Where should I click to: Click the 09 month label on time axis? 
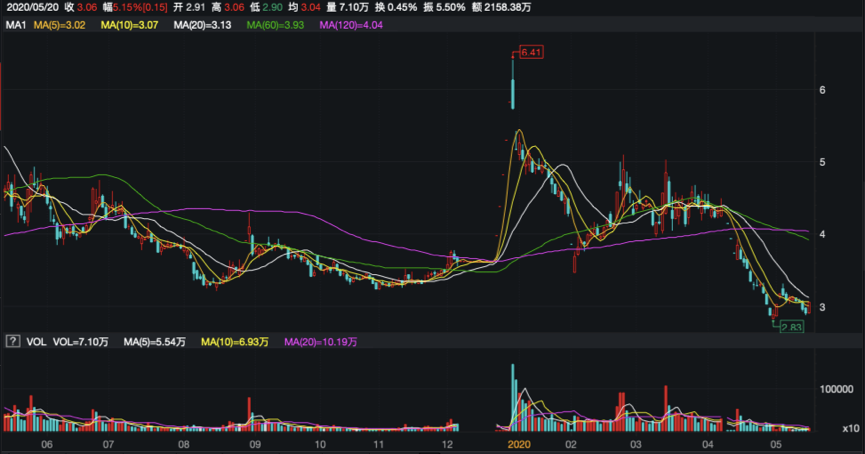[x=255, y=442]
